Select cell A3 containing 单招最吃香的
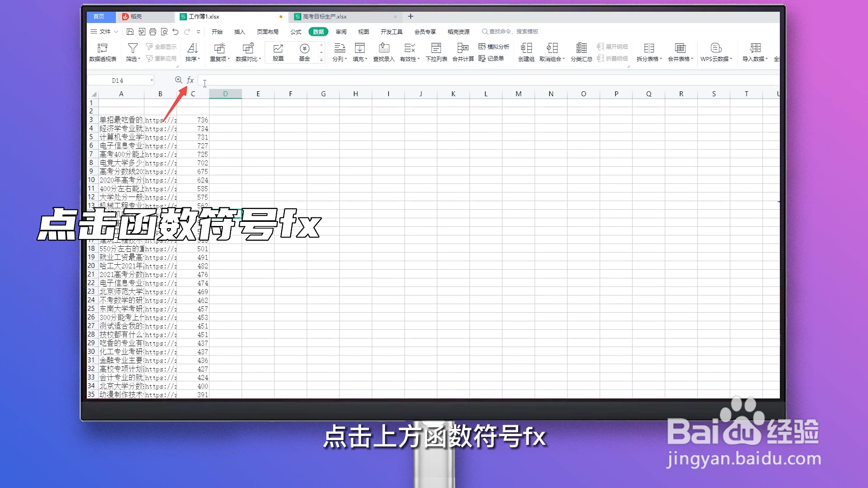 tap(121, 120)
